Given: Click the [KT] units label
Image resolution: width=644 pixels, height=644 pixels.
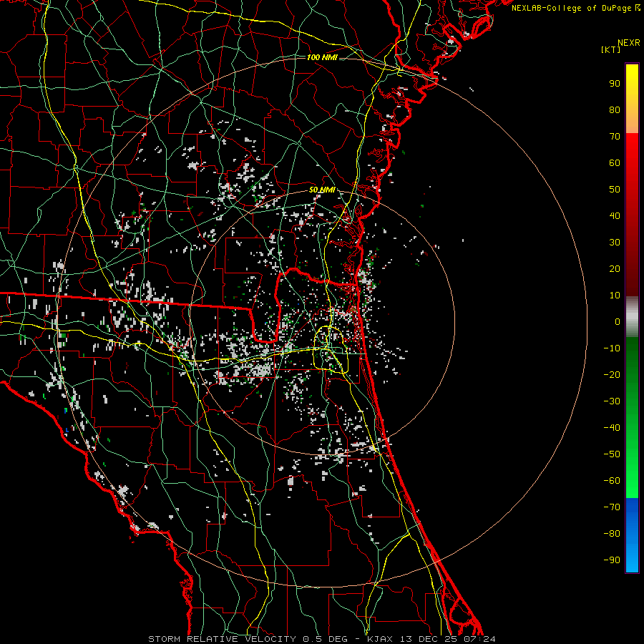Looking at the screenshot, I should coord(611,49).
